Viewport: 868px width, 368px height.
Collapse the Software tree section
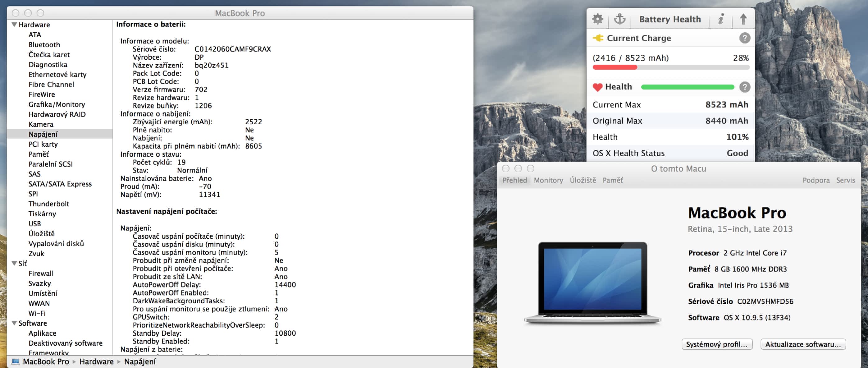[x=15, y=323]
